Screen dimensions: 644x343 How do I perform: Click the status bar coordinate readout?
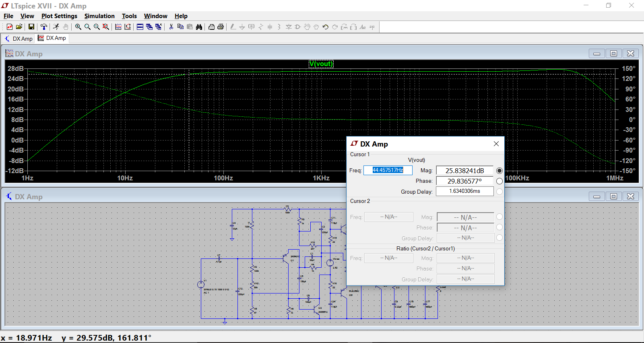click(76, 338)
